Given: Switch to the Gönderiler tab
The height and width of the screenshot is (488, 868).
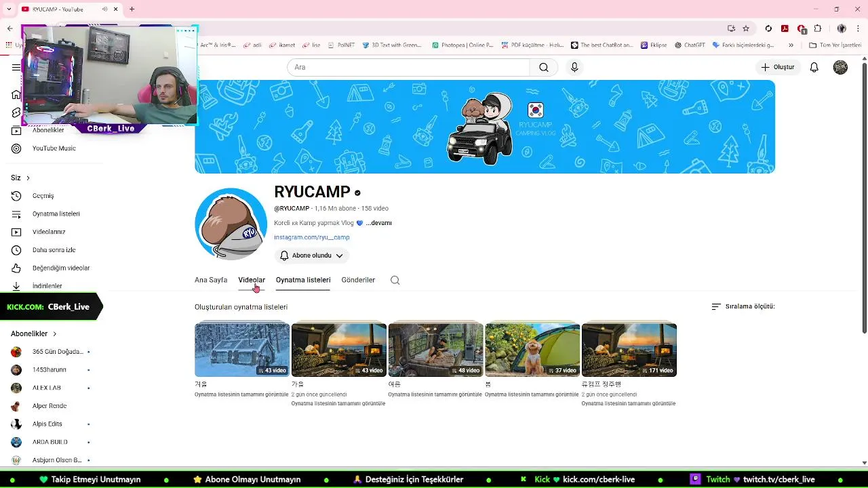Looking at the screenshot, I should pos(358,280).
